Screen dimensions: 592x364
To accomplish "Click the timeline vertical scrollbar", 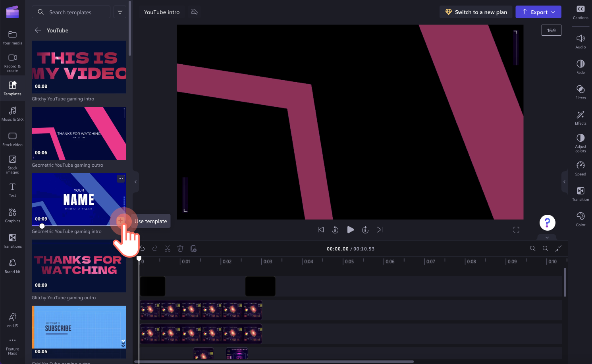I will (565, 282).
